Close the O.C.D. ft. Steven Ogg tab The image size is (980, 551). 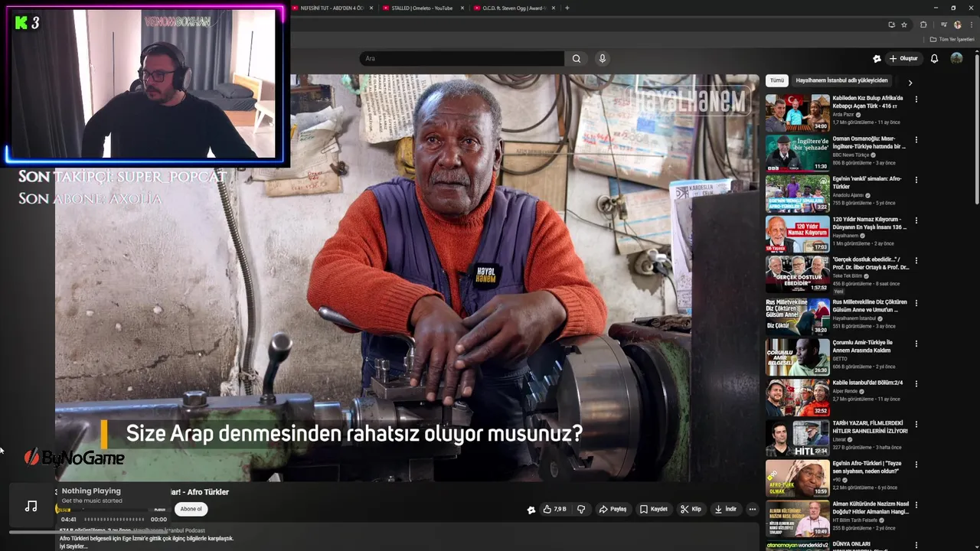[x=554, y=8]
